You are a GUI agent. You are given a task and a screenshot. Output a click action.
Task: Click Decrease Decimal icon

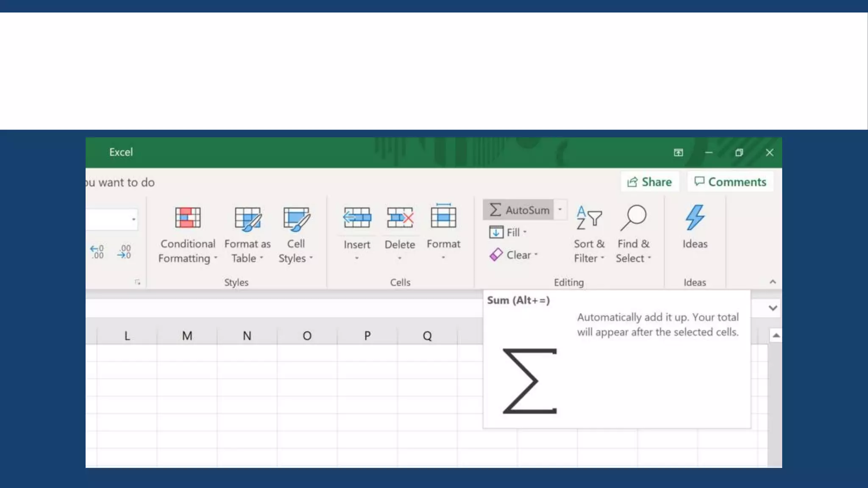[124, 252]
